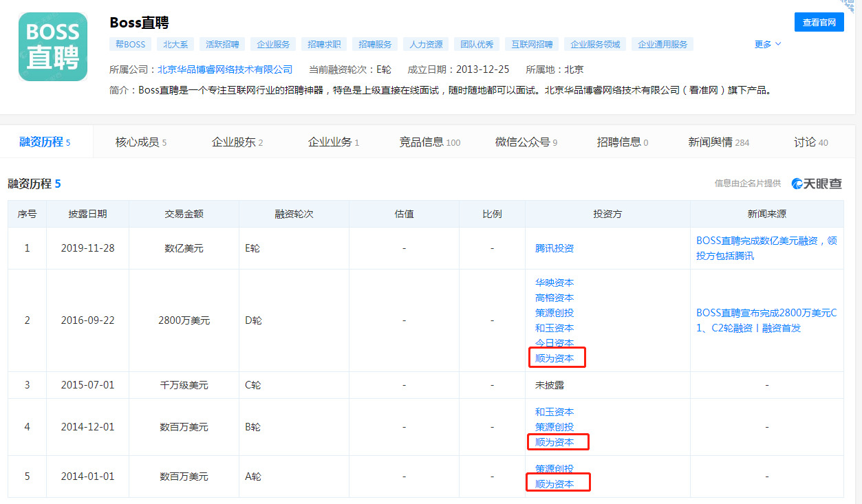
Task: Click 策源创投 in the D轮 row
Action: 554,313
